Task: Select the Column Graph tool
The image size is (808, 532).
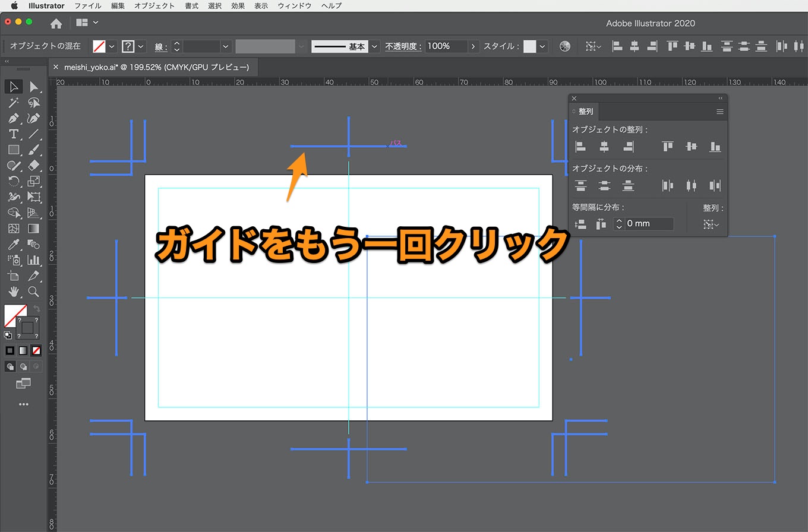Action: pyautogui.click(x=34, y=260)
